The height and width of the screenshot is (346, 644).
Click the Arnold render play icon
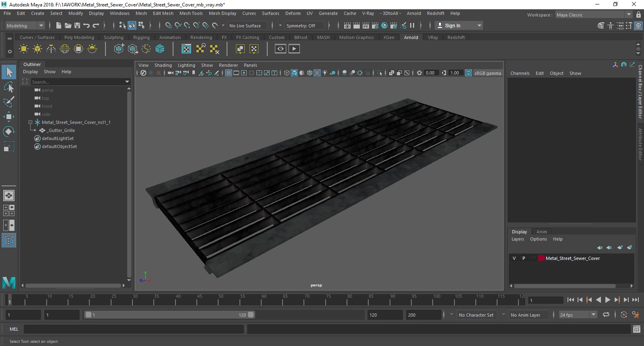294,49
